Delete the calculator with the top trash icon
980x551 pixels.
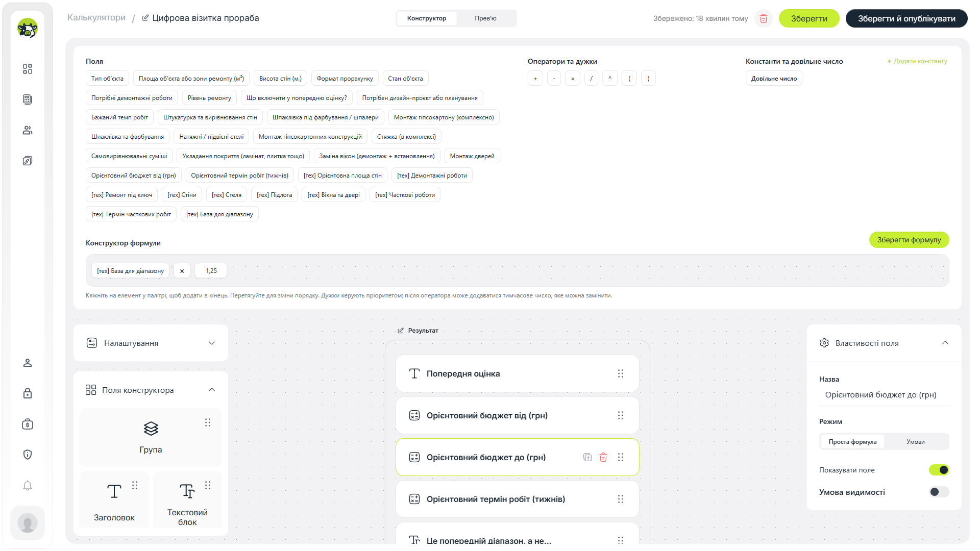click(764, 18)
